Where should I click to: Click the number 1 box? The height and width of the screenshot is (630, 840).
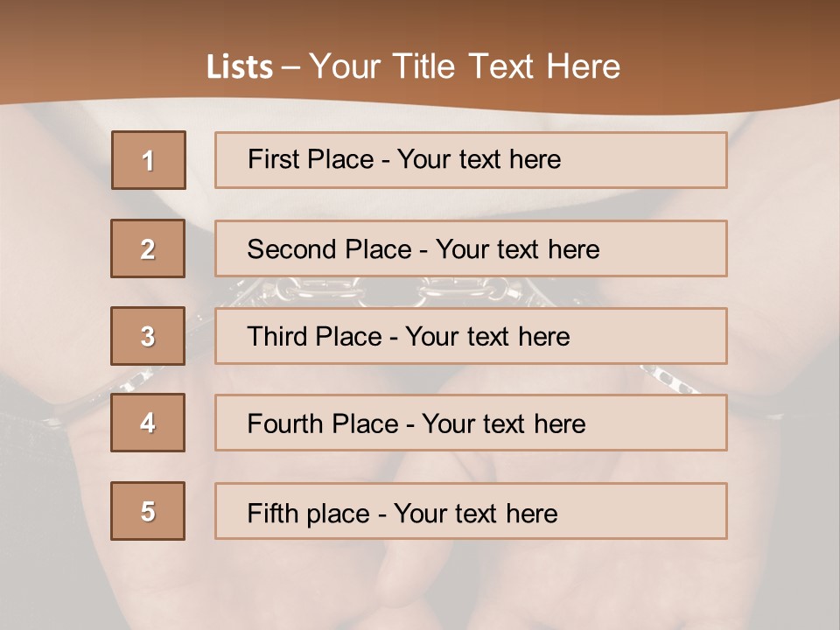(148, 160)
